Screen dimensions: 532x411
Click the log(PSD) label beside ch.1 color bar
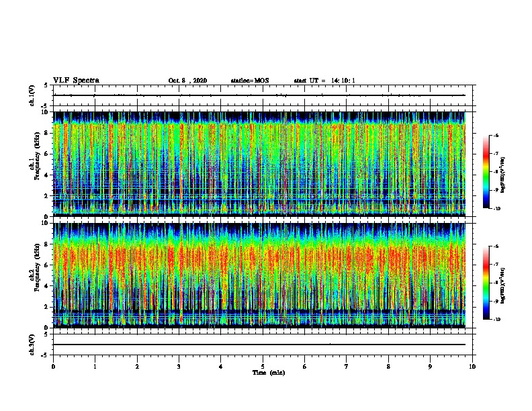coord(503,175)
